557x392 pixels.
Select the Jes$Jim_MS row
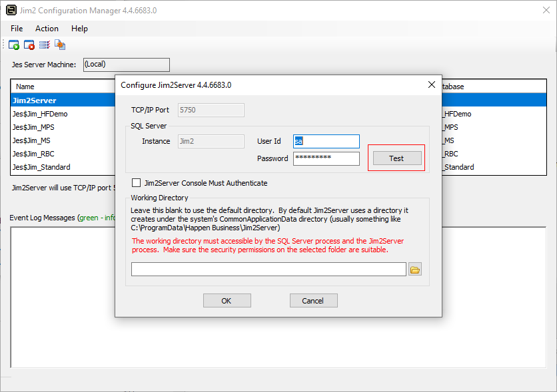(63, 140)
